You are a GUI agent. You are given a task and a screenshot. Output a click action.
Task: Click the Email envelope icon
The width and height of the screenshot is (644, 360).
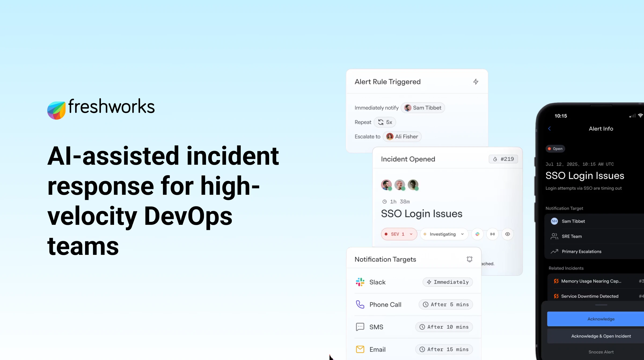(x=360, y=349)
